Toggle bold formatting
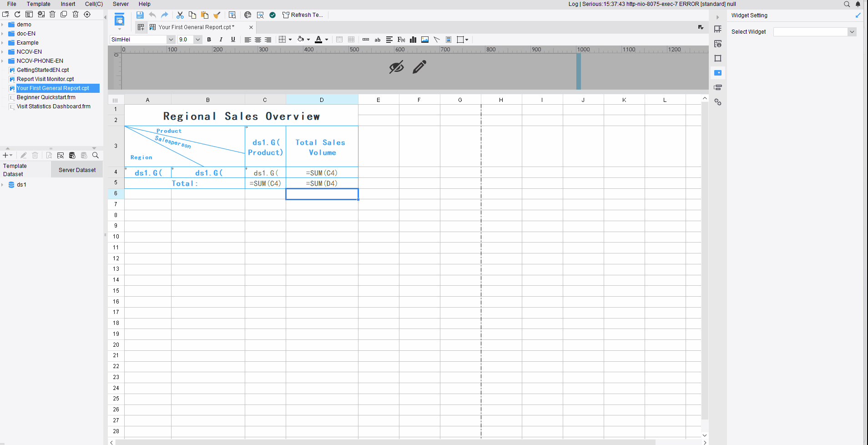868x445 pixels. [x=209, y=40]
